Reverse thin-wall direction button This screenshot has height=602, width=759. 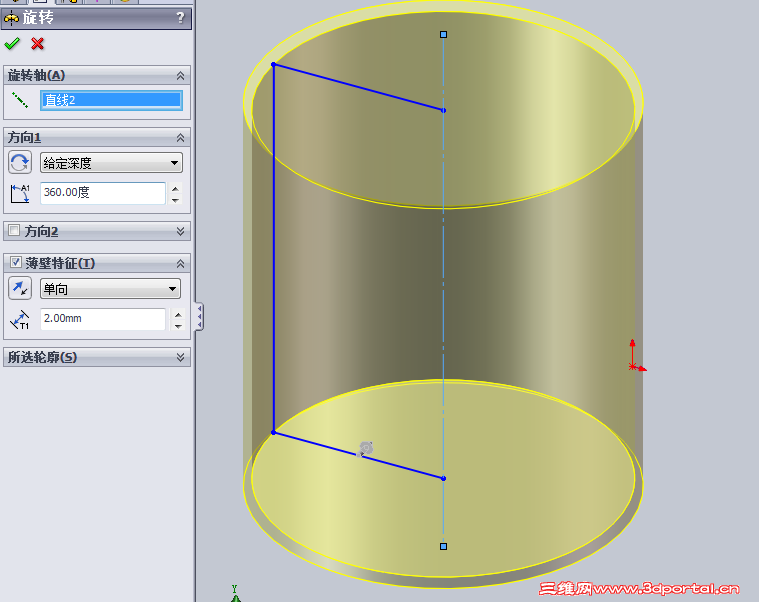pyautogui.click(x=20, y=288)
